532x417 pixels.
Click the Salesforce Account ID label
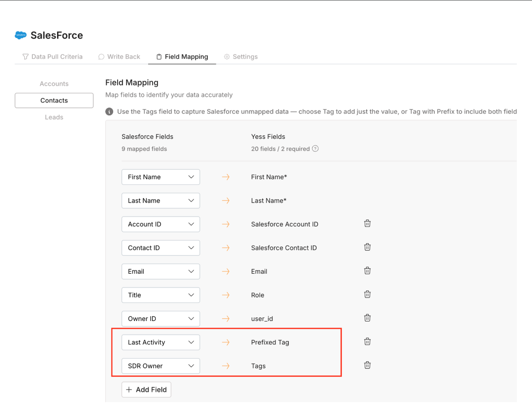pos(285,224)
